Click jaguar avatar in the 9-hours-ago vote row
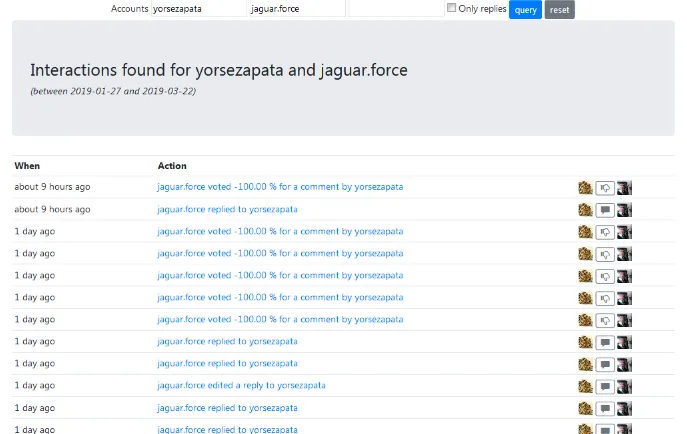This screenshot has width=687, height=434. point(585,187)
